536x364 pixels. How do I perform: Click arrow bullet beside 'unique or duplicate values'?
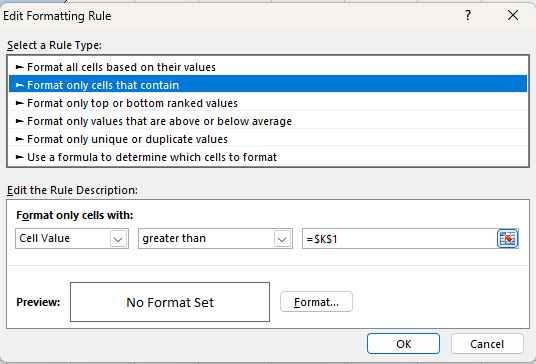coord(19,139)
